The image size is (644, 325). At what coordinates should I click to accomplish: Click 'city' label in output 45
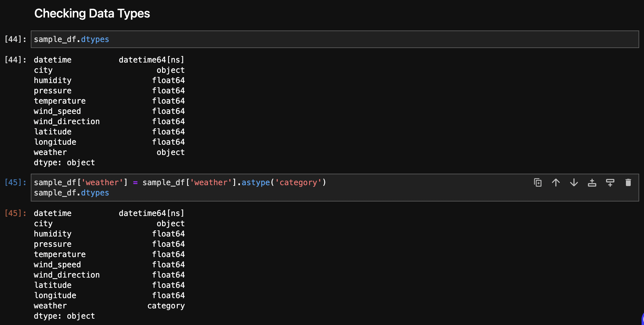(43, 224)
